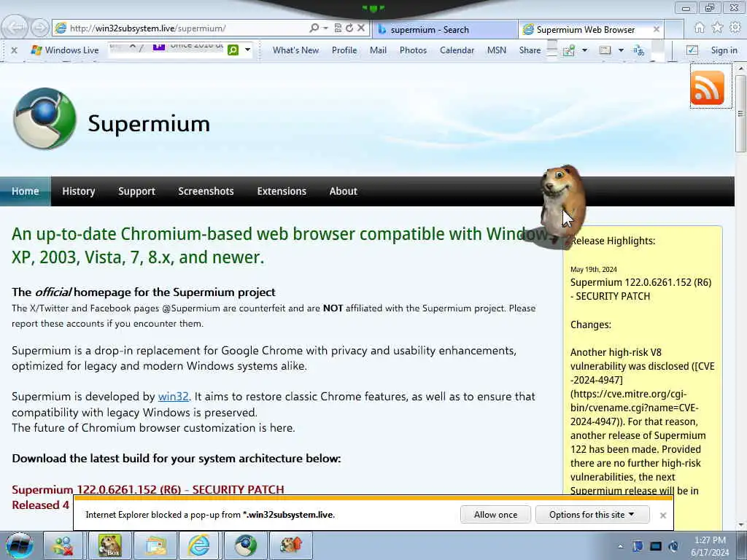Click Share in Windows Live toolbar
The height and width of the screenshot is (560, 747).
[x=530, y=50]
